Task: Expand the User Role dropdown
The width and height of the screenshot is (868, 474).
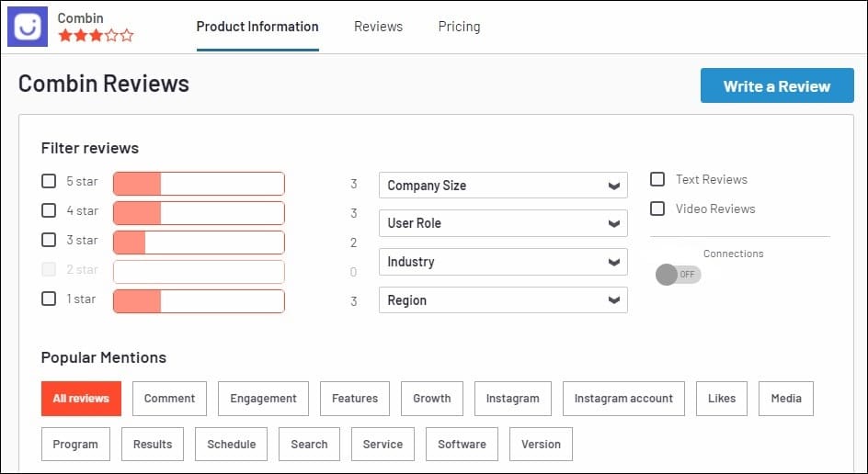Action: (503, 223)
